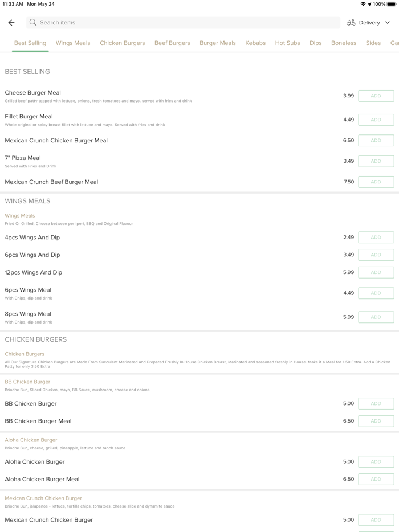Tap the battery icon in status bar
399x532 pixels.
pyautogui.click(x=392, y=4)
